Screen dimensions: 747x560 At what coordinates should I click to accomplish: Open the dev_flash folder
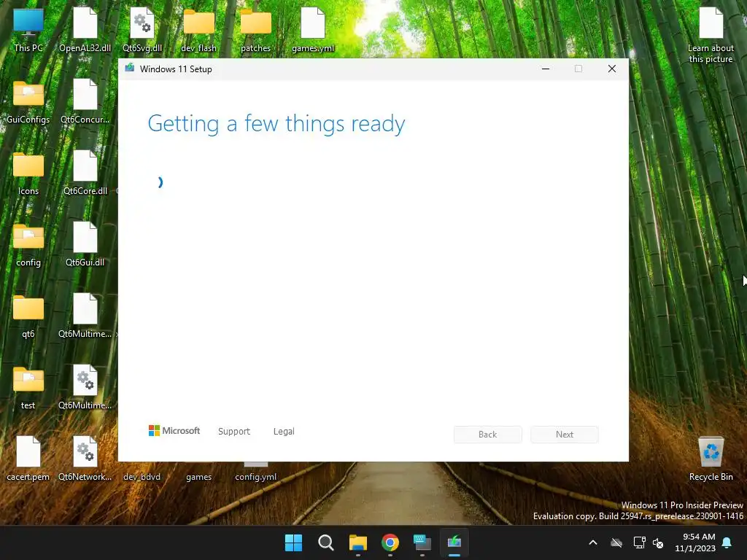tap(198, 29)
